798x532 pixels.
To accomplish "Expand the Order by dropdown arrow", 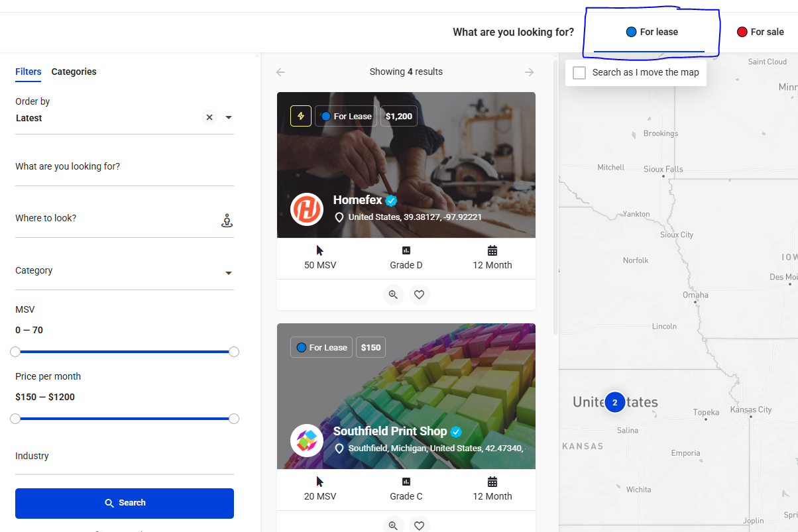I will pos(229,117).
